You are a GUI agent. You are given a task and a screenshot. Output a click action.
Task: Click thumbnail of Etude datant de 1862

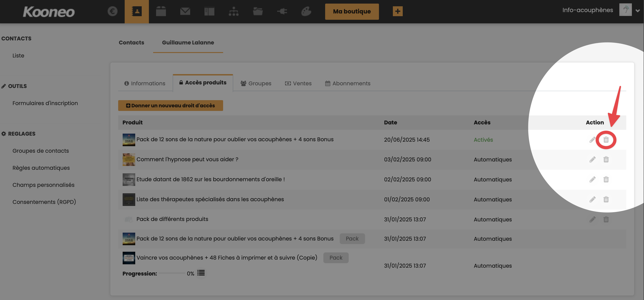[x=129, y=180]
